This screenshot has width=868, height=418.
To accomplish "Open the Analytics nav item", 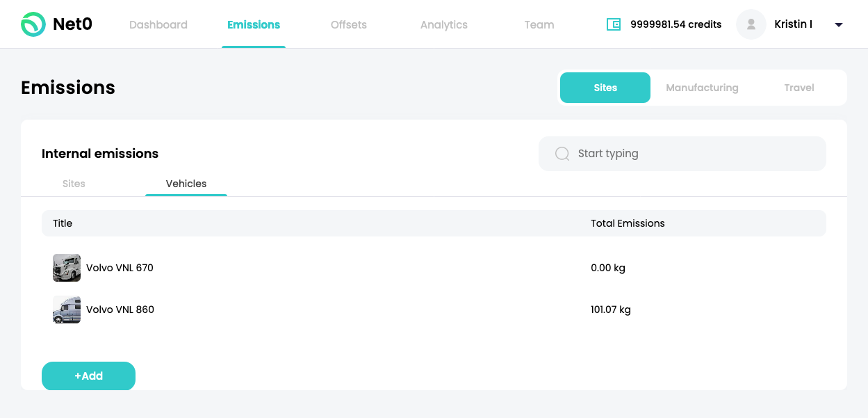I will tap(444, 25).
